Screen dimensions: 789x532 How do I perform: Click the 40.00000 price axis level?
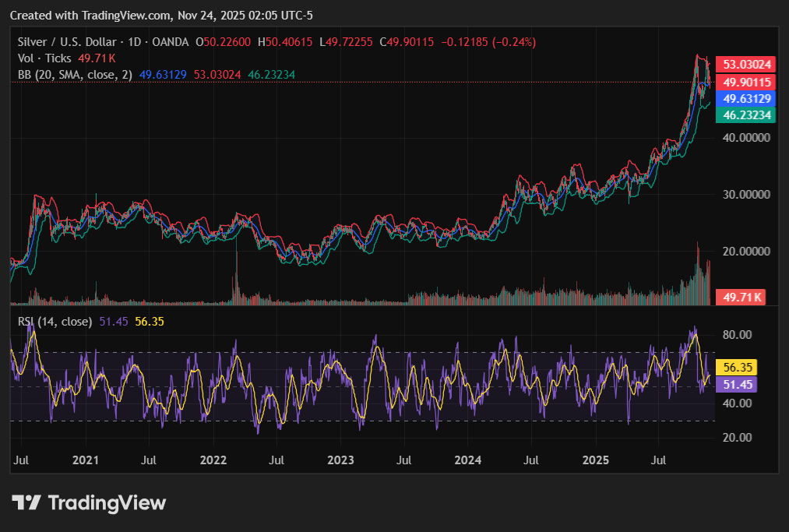(746, 137)
